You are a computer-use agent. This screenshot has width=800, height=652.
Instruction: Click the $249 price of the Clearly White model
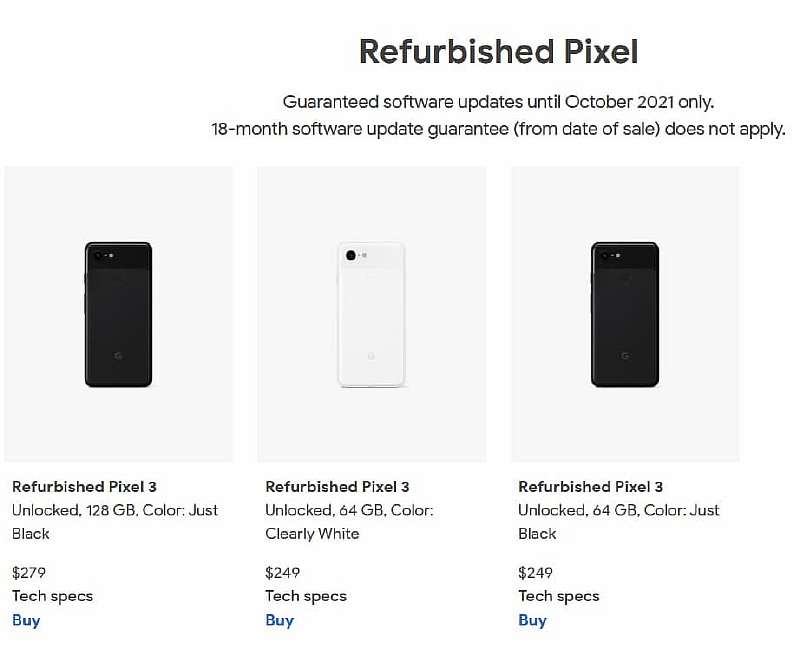point(282,573)
